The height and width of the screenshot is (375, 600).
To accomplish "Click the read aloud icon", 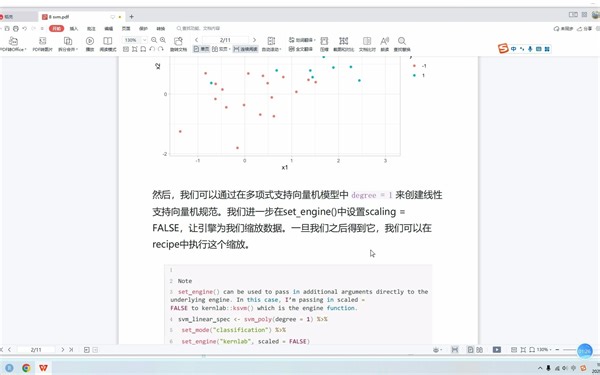I will click(385, 44).
